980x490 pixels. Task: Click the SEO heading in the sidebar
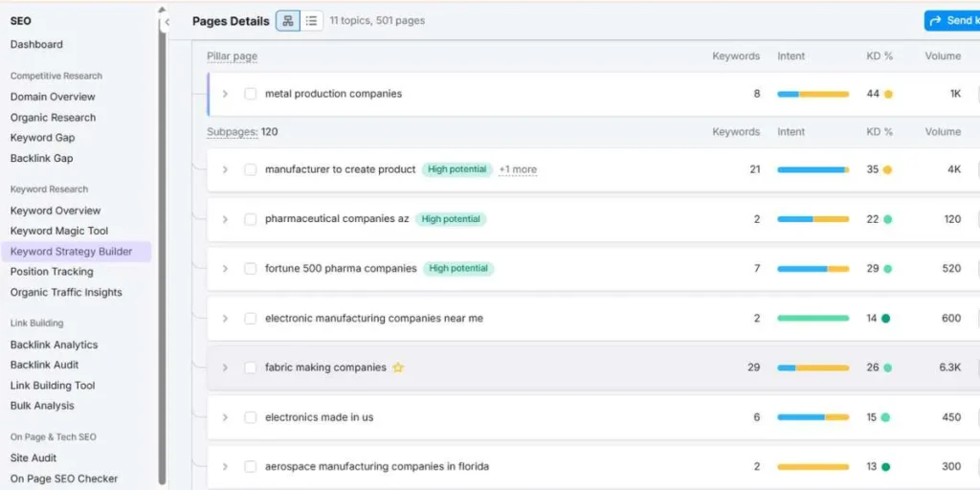[21, 21]
